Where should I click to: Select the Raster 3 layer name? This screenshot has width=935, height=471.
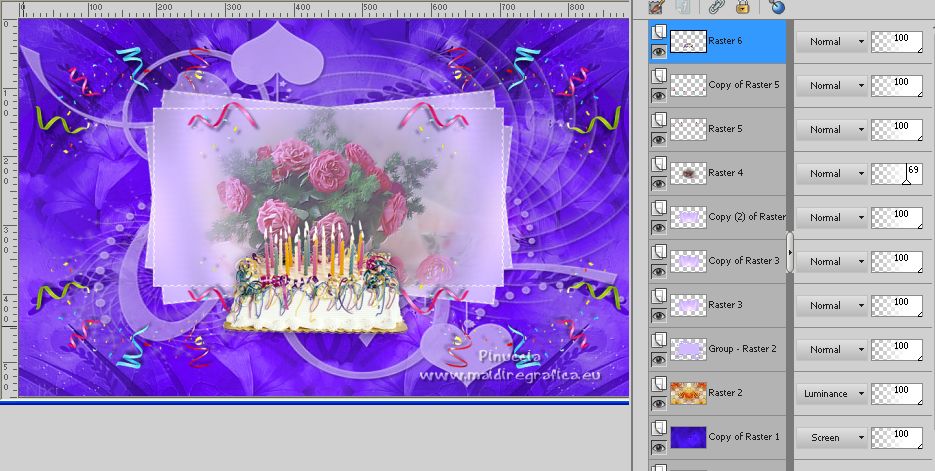pos(725,305)
